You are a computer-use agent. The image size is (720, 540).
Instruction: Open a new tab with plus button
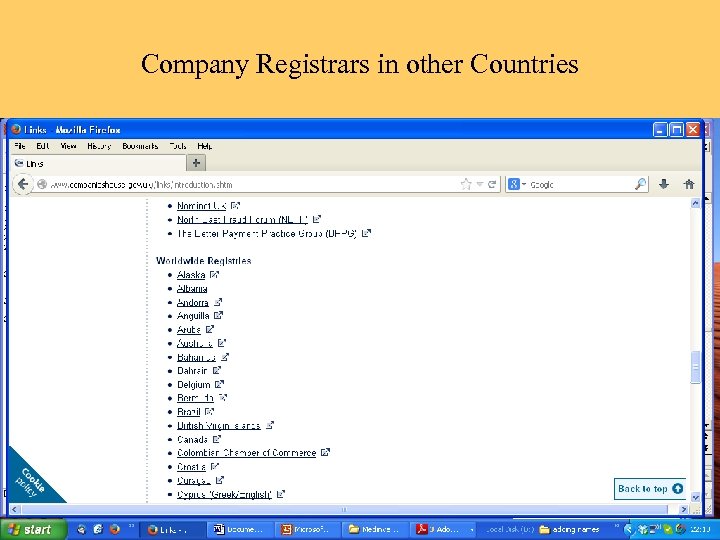[x=196, y=163]
